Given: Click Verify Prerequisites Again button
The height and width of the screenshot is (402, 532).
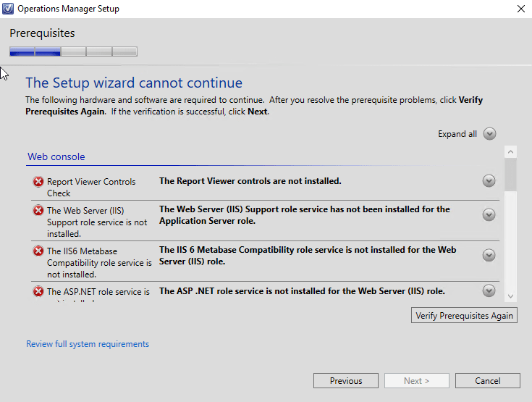Looking at the screenshot, I should click(464, 315).
